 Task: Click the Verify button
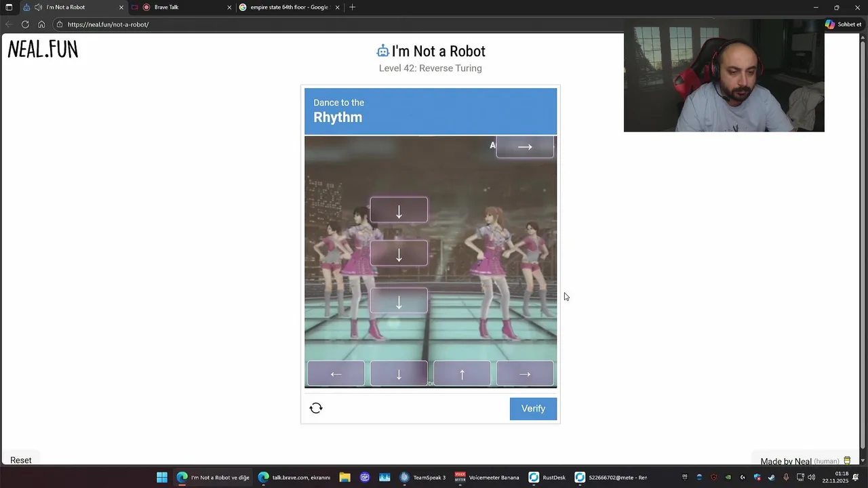pyautogui.click(x=533, y=409)
